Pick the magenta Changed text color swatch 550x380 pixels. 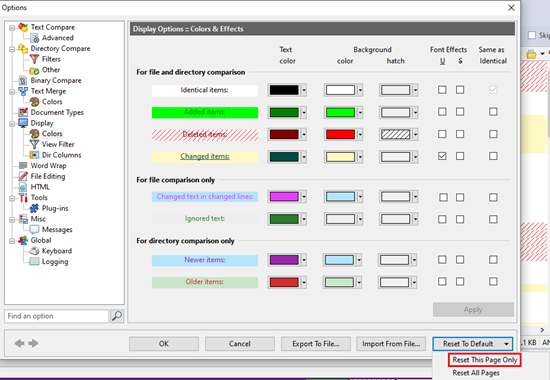point(284,196)
